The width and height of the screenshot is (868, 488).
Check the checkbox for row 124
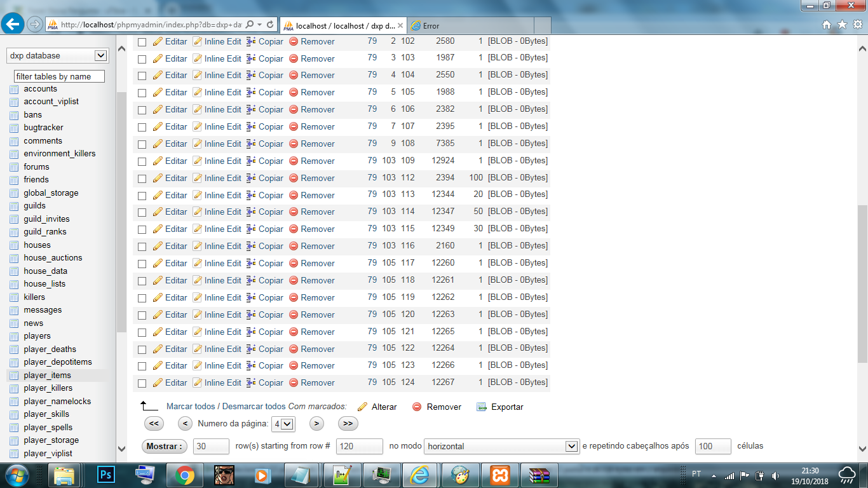coord(142,383)
